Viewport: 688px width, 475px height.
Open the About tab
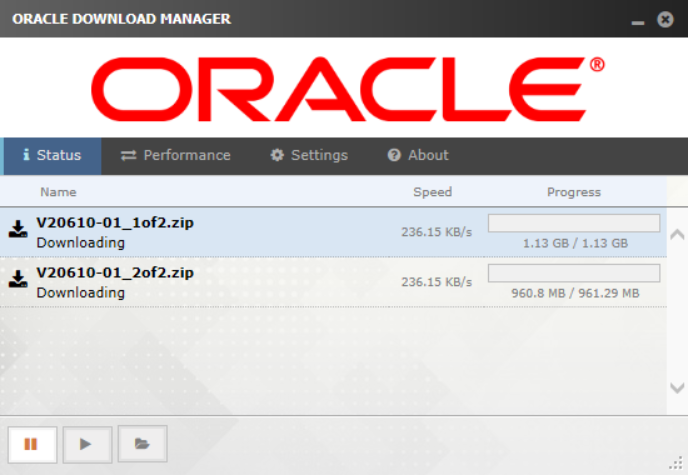418,156
